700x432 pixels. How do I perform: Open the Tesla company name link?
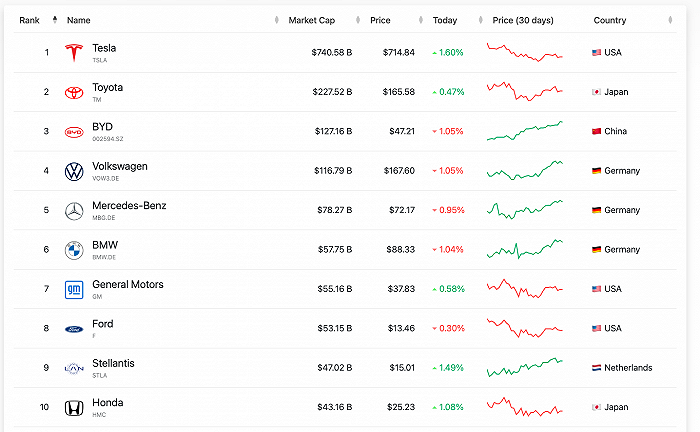pos(104,48)
